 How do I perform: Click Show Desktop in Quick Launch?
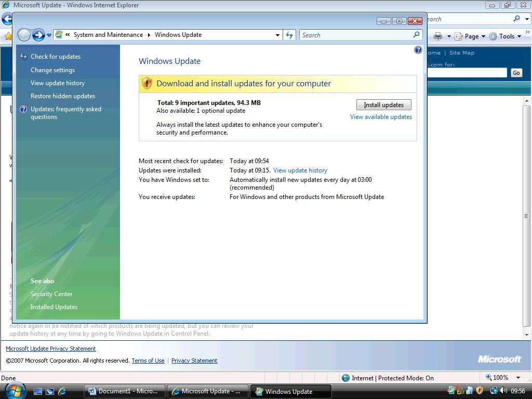37,391
